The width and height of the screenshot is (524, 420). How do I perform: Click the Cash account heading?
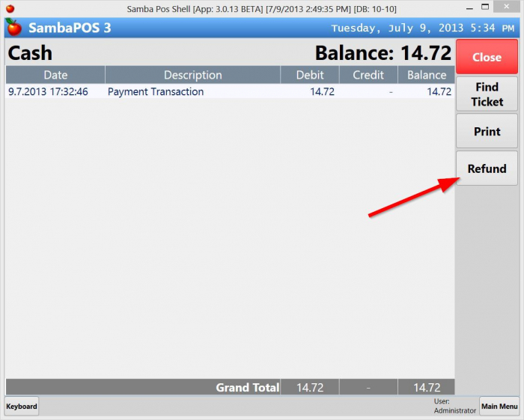tap(30, 53)
